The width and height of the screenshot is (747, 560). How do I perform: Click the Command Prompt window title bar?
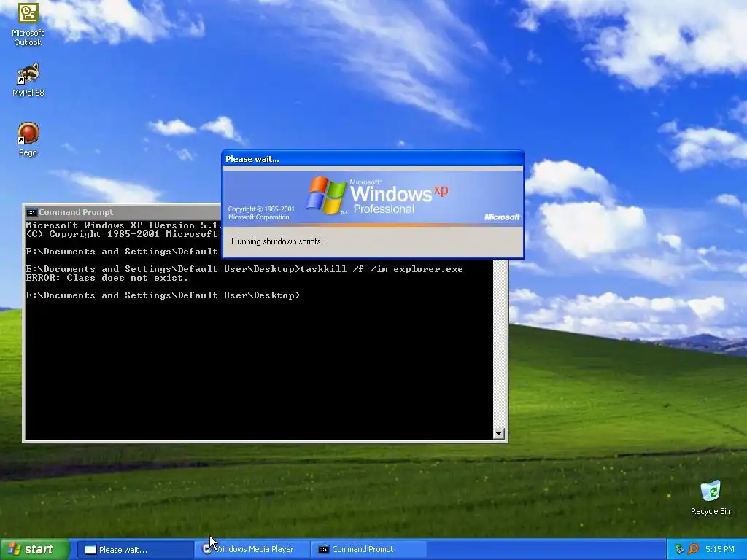pyautogui.click(x=124, y=212)
